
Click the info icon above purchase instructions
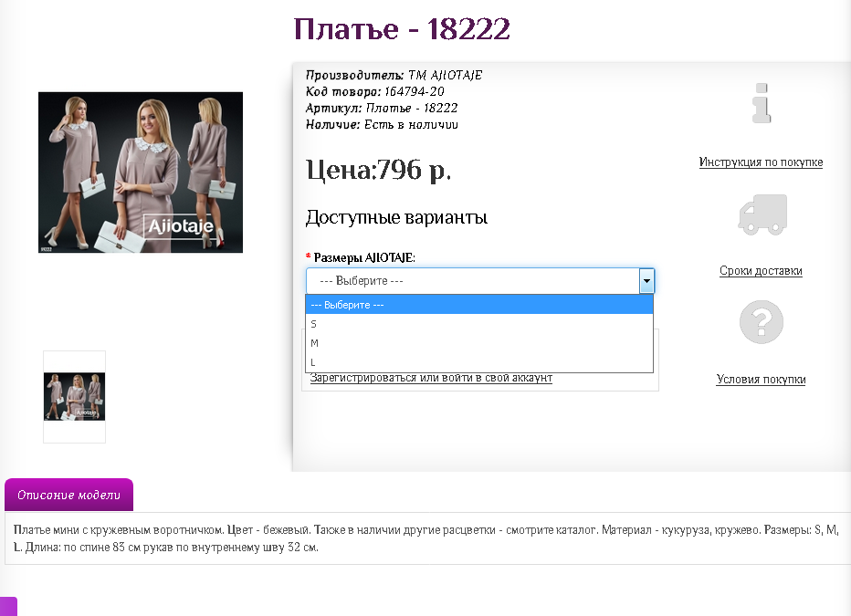coord(762,103)
